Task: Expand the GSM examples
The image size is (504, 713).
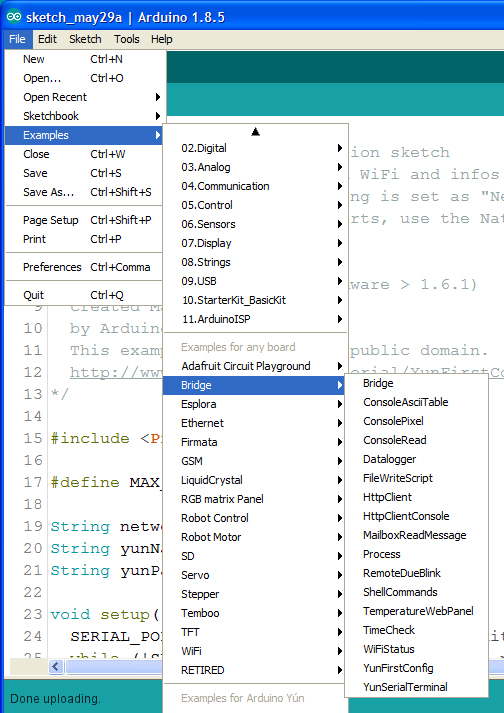Action: pyautogui.click(x=255, y=461)
